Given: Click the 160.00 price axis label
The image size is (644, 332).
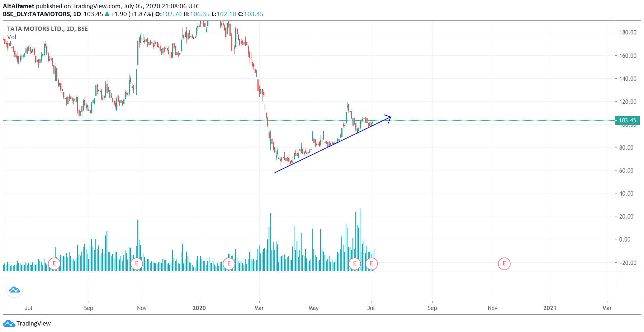Looking at the screenshot, I should tap(628, 56).
